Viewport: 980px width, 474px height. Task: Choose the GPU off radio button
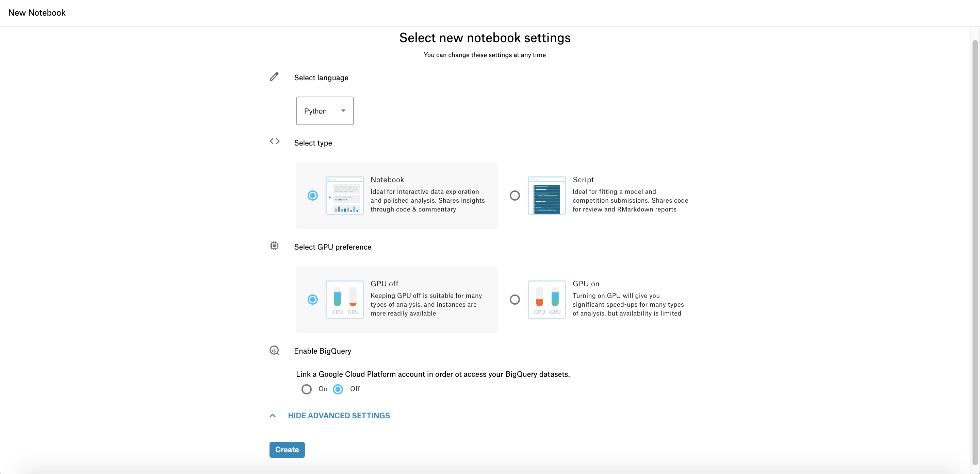(312, 300)
